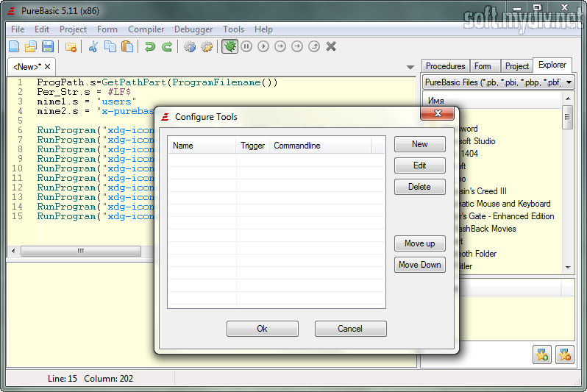Click Explorer list scroll up arrow
This screenshot has height=392, width=587.
coord(568,99)
